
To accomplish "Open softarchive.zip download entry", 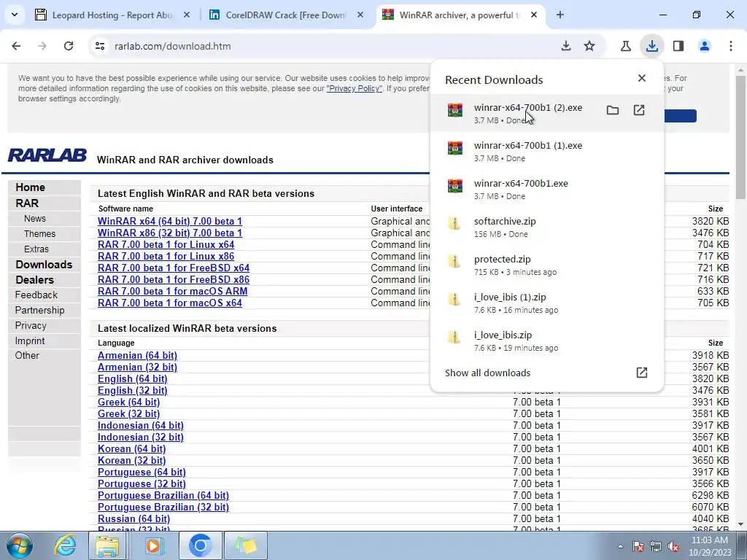I will [x=547, y=227].
